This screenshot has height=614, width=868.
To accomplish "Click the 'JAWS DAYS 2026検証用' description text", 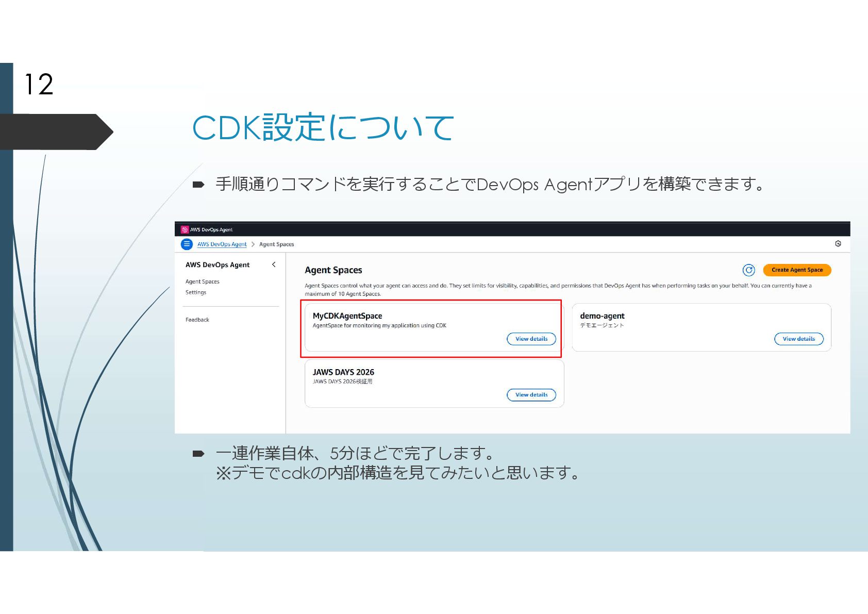I will click(x=342, y=381).
